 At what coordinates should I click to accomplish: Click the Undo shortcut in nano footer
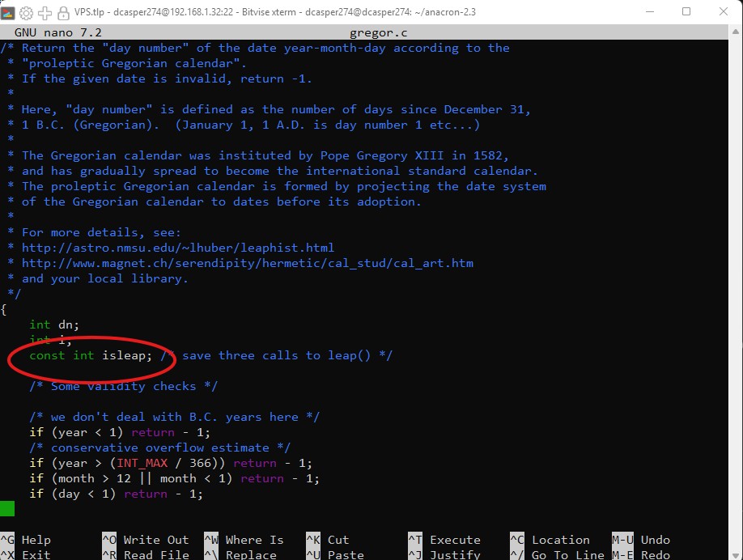(x=655, y=540)
